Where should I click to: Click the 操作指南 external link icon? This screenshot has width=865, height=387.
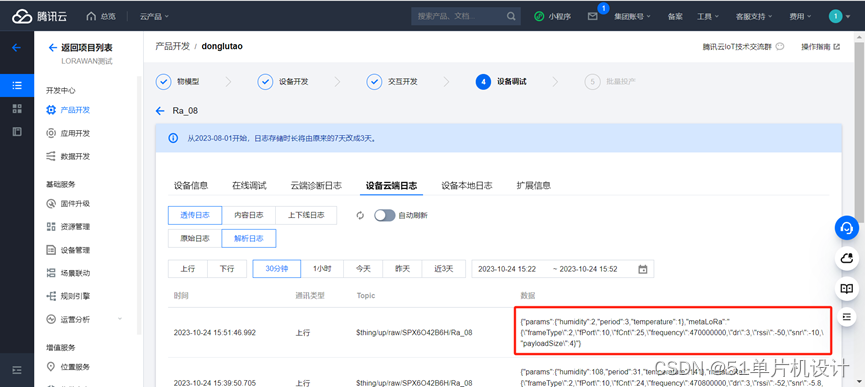coord(837,47)
